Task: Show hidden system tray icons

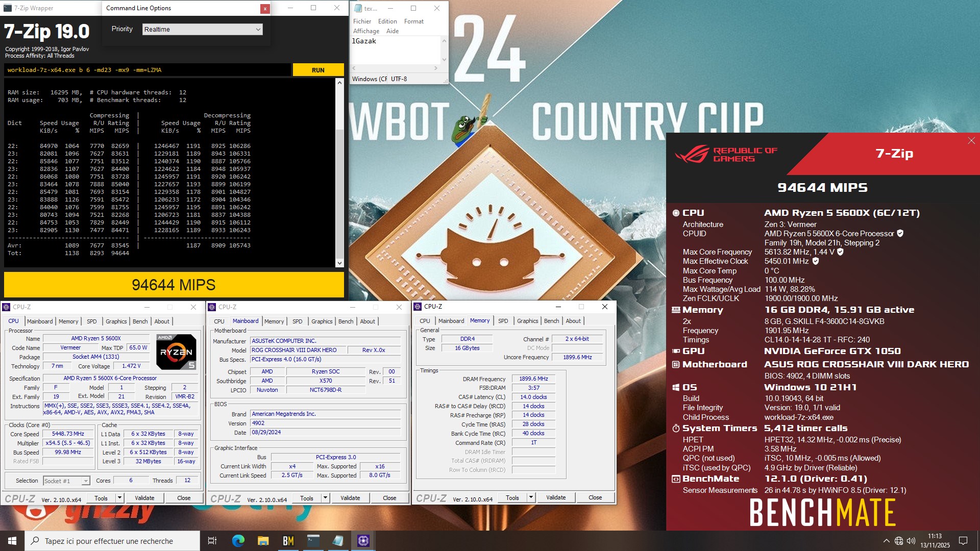Action: coord(886,541)
